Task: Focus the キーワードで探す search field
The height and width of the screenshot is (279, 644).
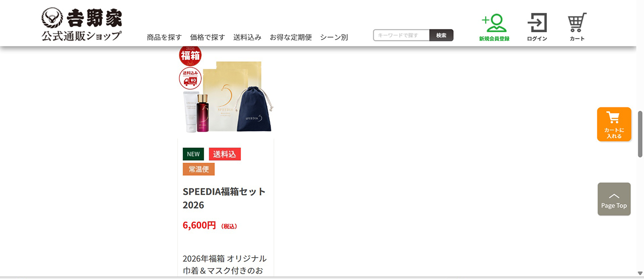Action: coord(401,35)
